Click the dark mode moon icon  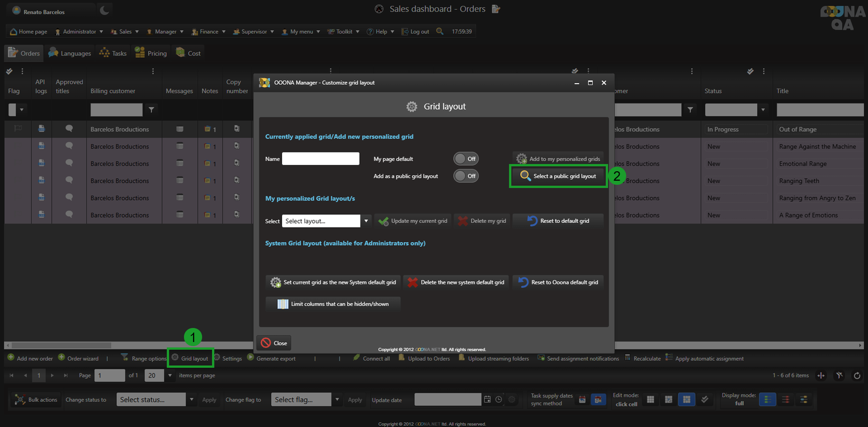coord(104,10)
